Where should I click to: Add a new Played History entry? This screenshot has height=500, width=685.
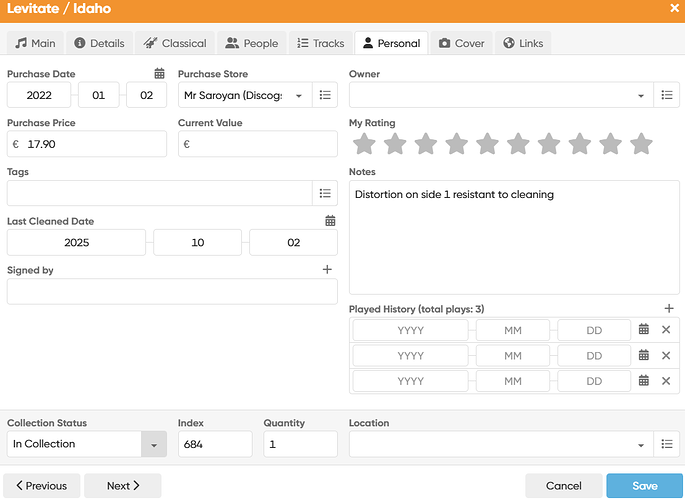(669, 309)
